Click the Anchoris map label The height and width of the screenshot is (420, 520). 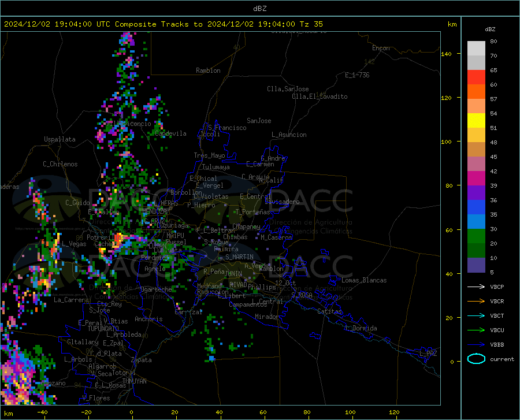tap(148, 319)
